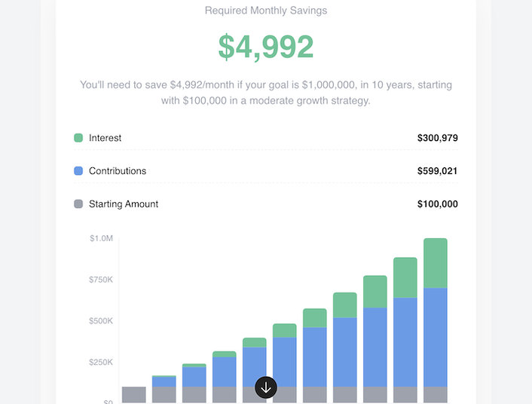532x404 pixels.
Task: Click the first gray-only chart bar
Action: coord(133,395)
